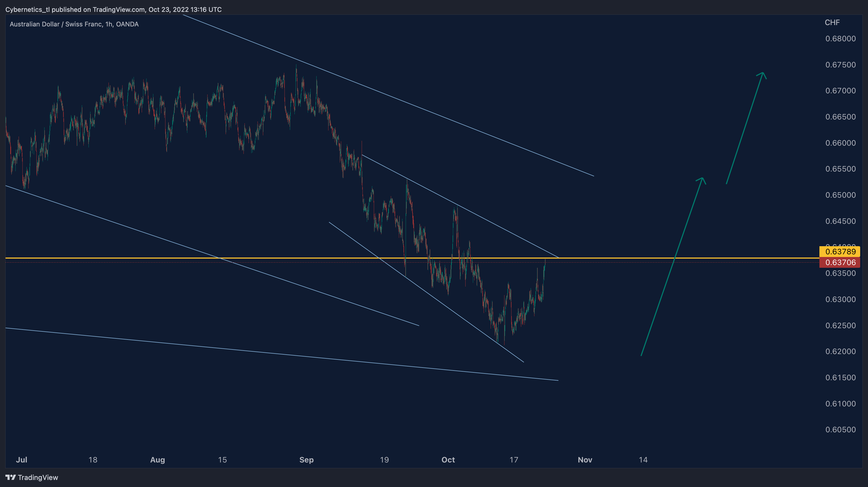The width and height of the screenshot is (868, 487).
Task: Click the 0.64500 price axis label
Action: tap(840, 221)
